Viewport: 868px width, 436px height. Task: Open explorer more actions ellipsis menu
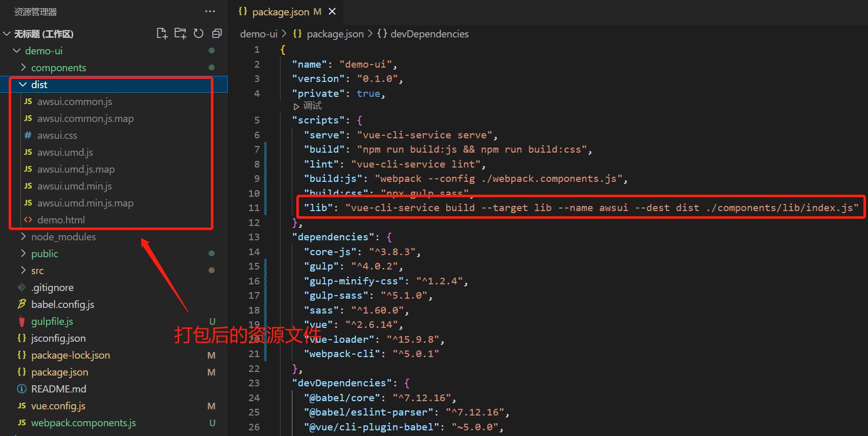click(x=210, y=11)
